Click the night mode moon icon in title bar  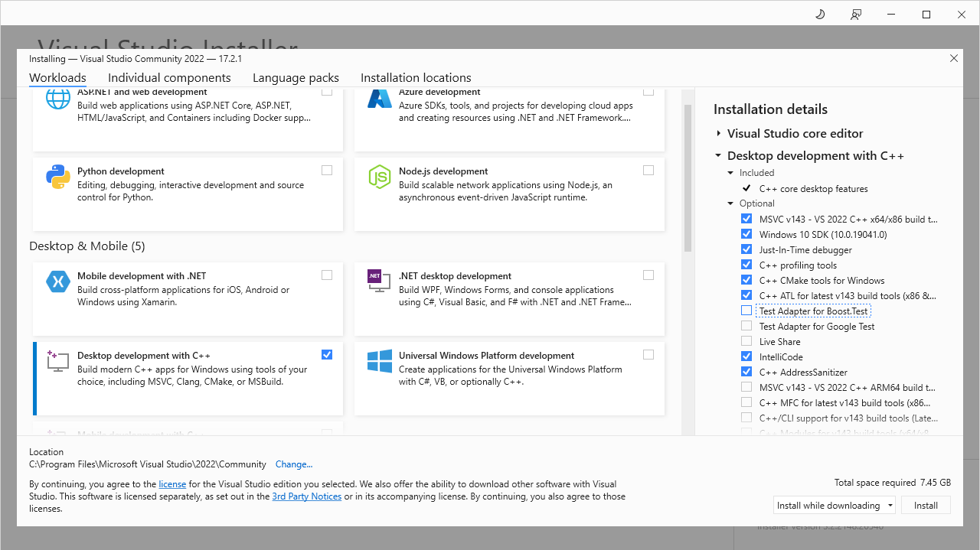[x=820, y=15]
